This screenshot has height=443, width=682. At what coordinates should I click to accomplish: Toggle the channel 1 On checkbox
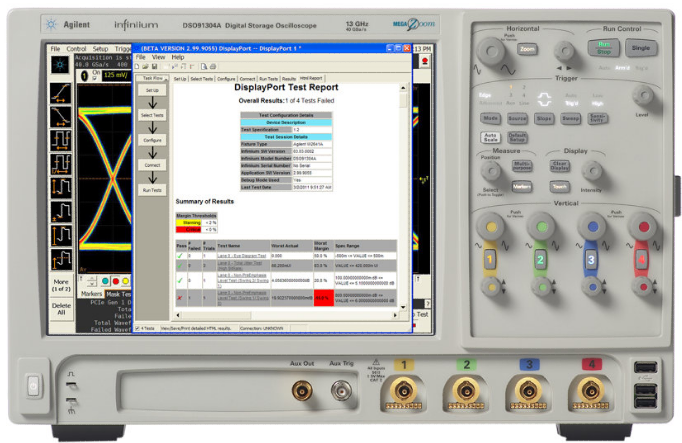[x=94, y=78]
